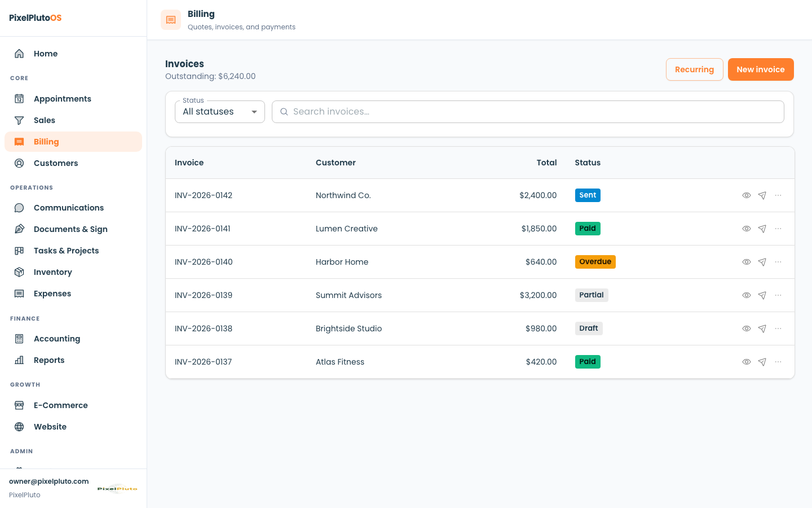Open E-Commerce in sidebar

click(x=73, y=405)
